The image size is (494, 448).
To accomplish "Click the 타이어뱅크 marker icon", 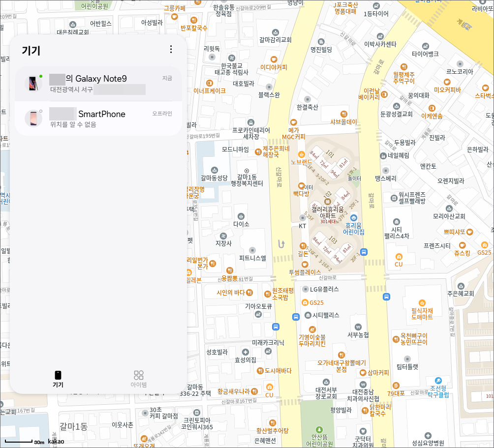I will [x=425, y=46].
